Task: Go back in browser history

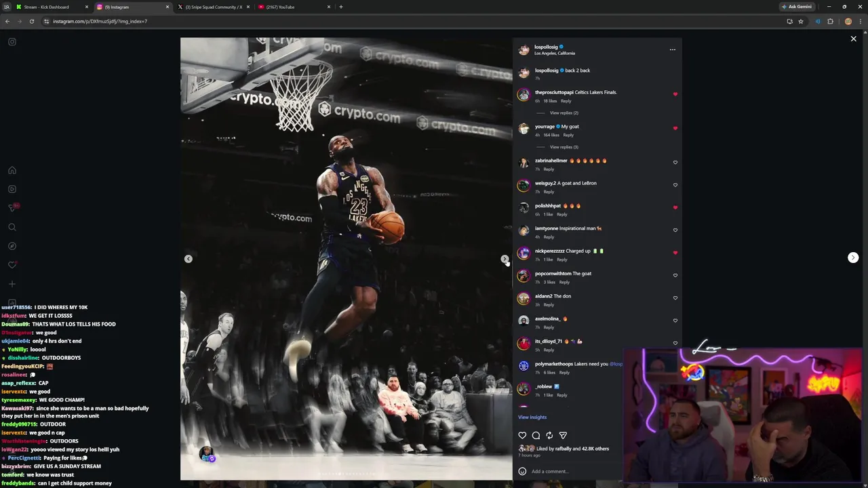Action: click(x=7, y=21)
